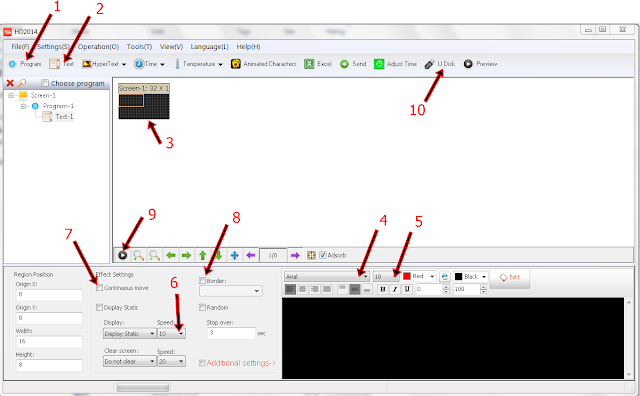Open the Black background color picker
The image size is (640, 396).
[471, 277]
